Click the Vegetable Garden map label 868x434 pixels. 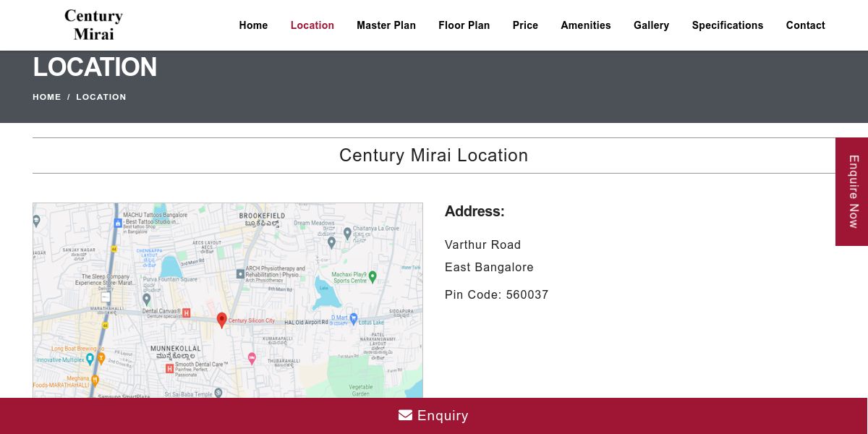click(x=361, y=391)
